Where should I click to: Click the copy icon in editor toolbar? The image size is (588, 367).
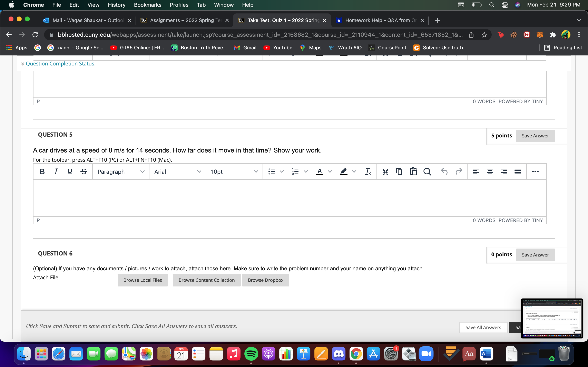(399, 172)
